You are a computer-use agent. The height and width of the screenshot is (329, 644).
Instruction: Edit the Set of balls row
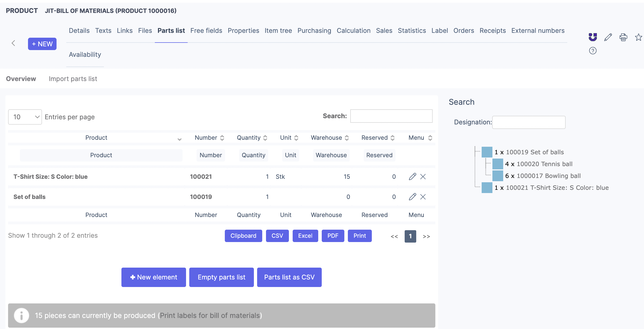(412, 197)
